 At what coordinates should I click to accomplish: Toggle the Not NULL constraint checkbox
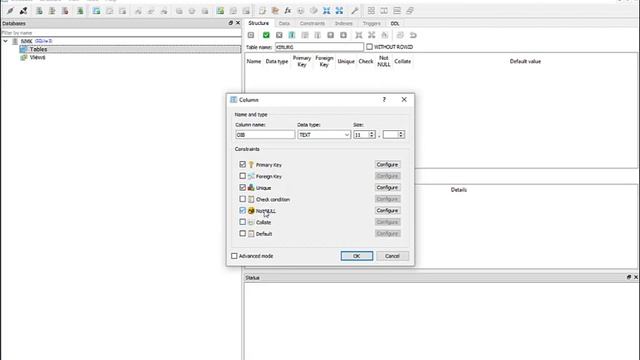pos(242,210)
